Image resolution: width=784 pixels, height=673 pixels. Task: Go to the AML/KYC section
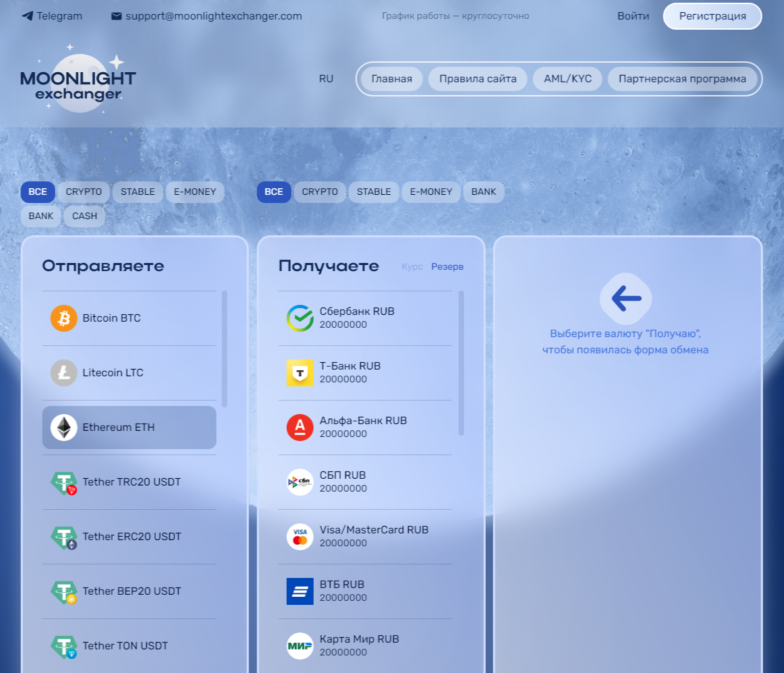click(567, 78)
